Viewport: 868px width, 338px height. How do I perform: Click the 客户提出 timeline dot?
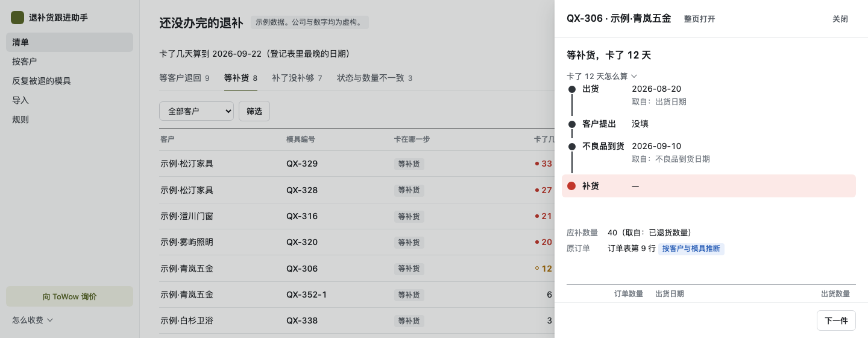pos(572,124)
